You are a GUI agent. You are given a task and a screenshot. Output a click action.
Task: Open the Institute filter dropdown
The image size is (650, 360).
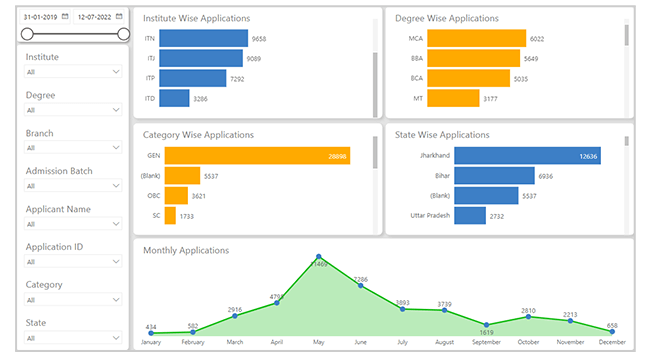(x=73, y=72)
